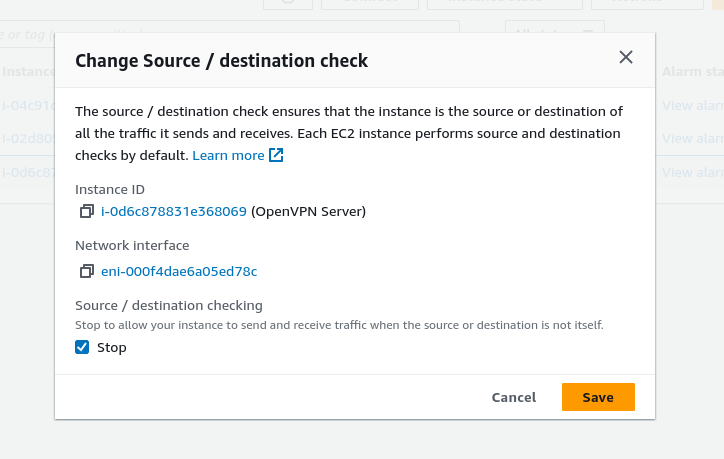
Task: Click the Network interface label
Action: (x=132, y=245)
